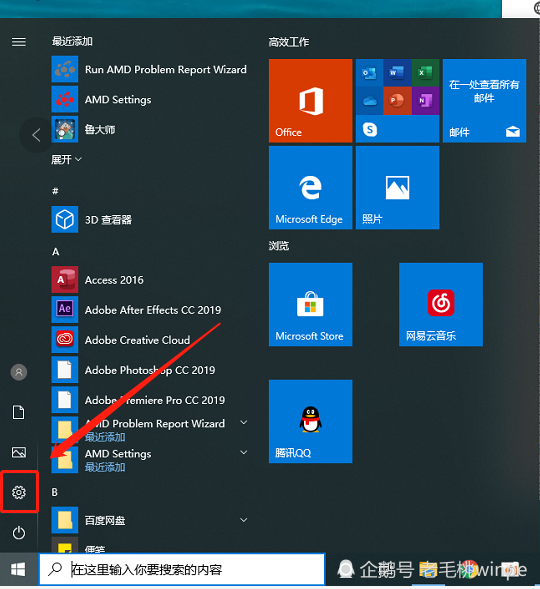540x589 pixels.
Task: Open the Microsoft Store tile
Action: tap(311, 304)
